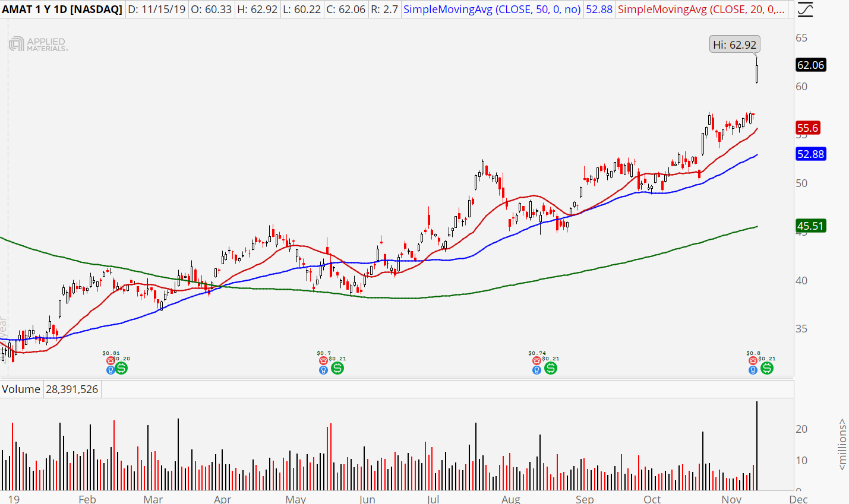This screenshot has height=504, width=849.
Task: Click the <millions> volume axis unit label
Action: pos(842,445)
